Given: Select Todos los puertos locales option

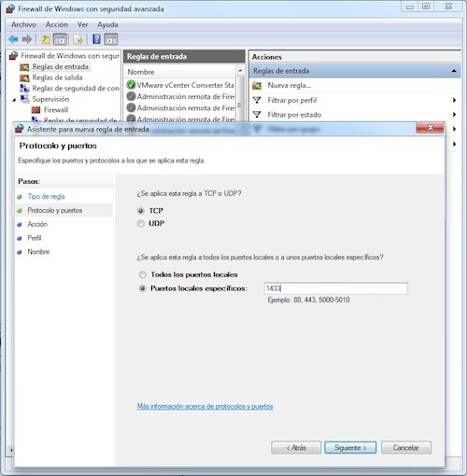Looking at the screenshot, I should tap(142, 274).
